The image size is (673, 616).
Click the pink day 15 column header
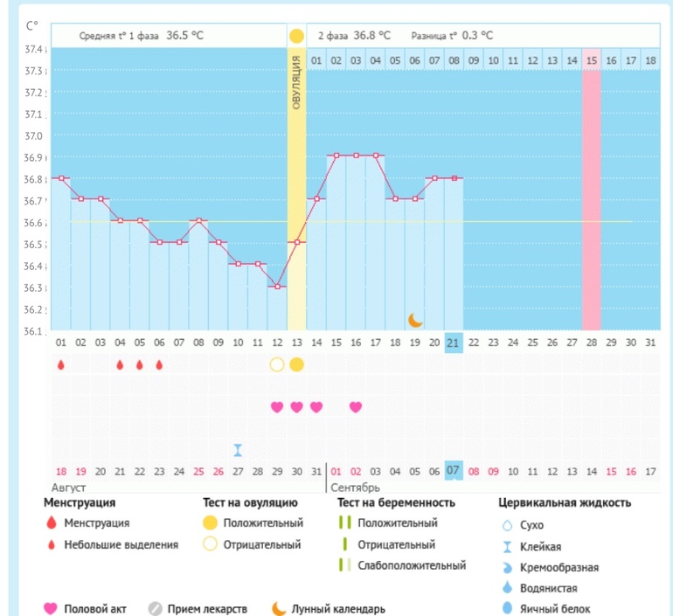coord(592,60)
